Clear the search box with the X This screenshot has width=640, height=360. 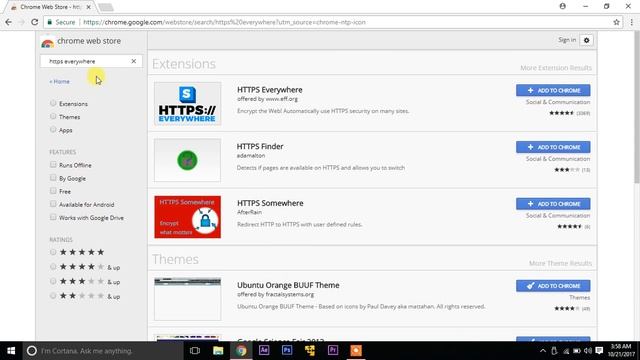pyautogui.click(x=133, y=61)
